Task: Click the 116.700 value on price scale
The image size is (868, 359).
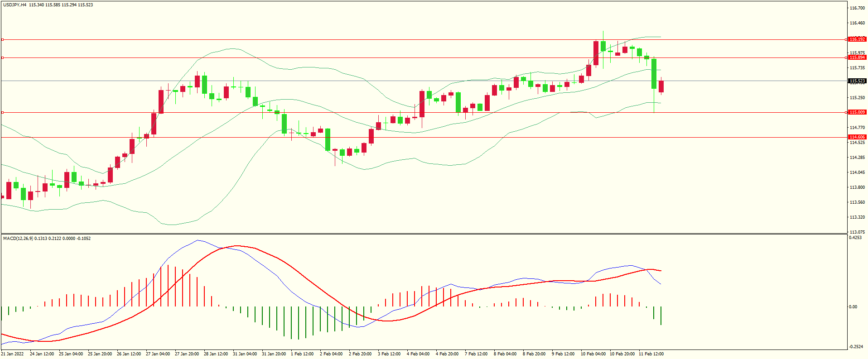Action: coord(857,8)
